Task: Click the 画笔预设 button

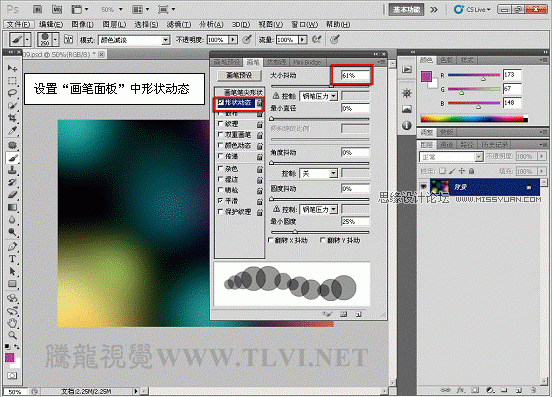Action: tap(239, 75)
